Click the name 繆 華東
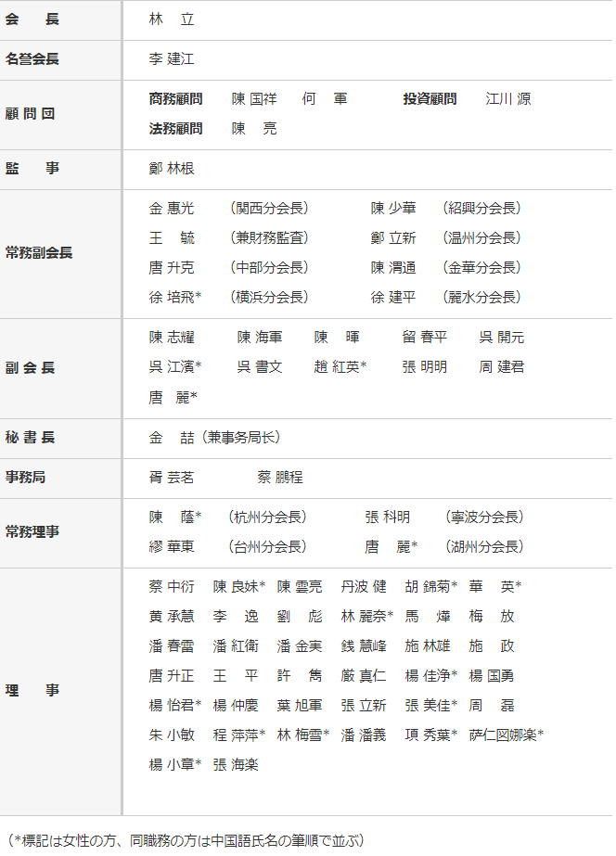 pos(172,547)
